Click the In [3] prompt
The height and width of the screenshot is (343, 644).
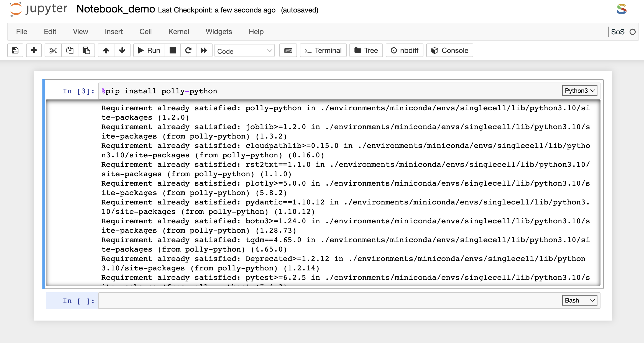pos(79,91)
